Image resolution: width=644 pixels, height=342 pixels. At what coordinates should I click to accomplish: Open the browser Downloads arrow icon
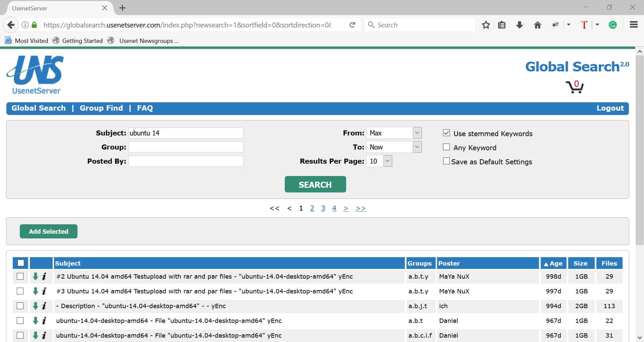pos(519,25)
